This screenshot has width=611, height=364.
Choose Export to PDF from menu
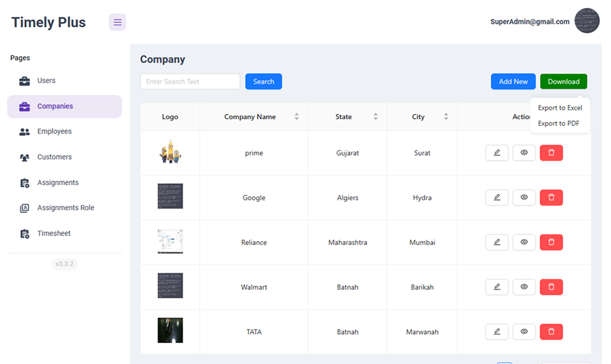tap(560, 123)
